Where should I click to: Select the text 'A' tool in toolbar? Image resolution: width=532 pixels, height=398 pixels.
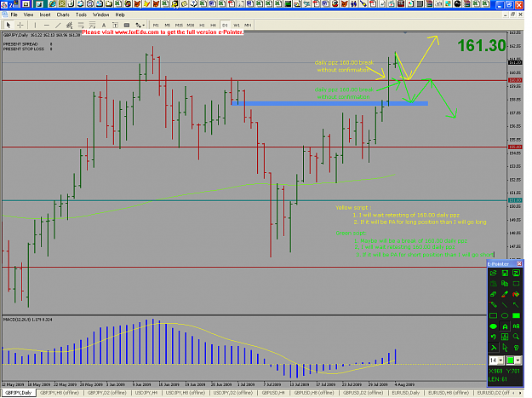pyautogui.click(x=104, y=25)
